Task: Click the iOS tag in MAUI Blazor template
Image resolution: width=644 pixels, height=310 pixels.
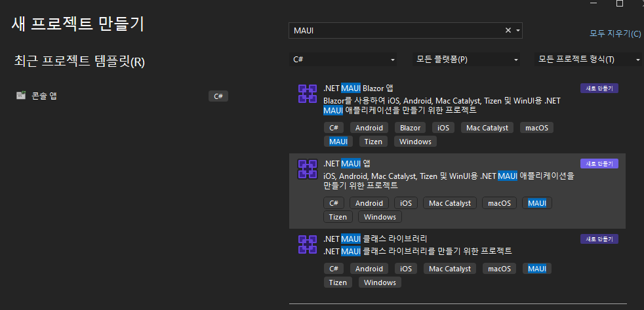Action: point(443,128)
